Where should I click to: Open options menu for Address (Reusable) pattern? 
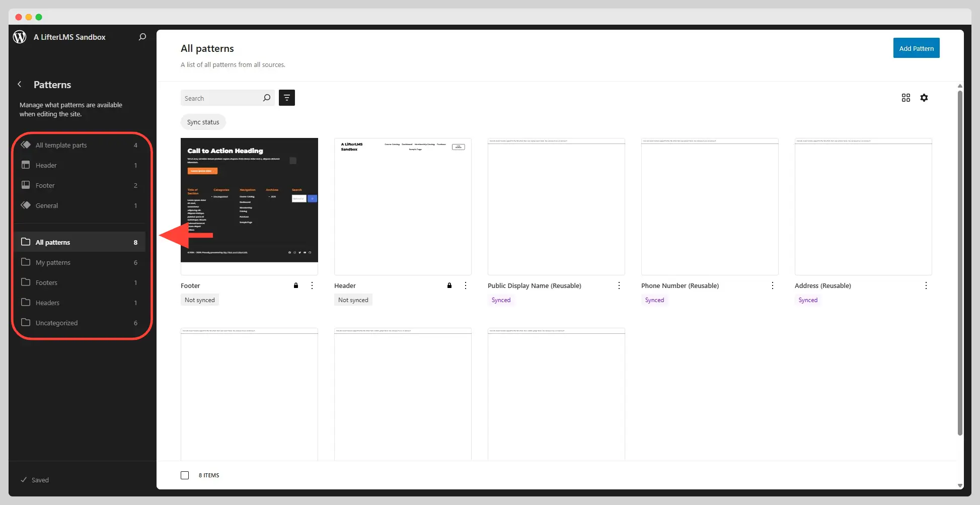[926, 285]
